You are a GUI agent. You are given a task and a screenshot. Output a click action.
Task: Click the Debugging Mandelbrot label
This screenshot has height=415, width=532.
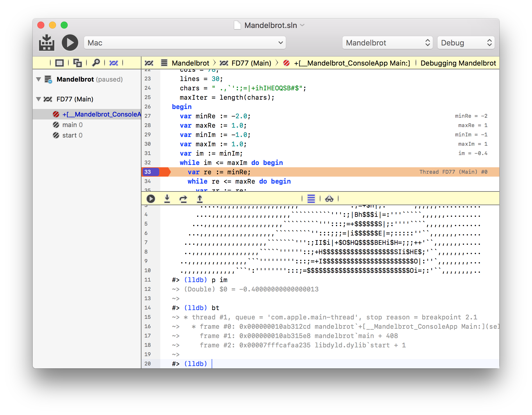pyautogui.click(x=458, y=63)
